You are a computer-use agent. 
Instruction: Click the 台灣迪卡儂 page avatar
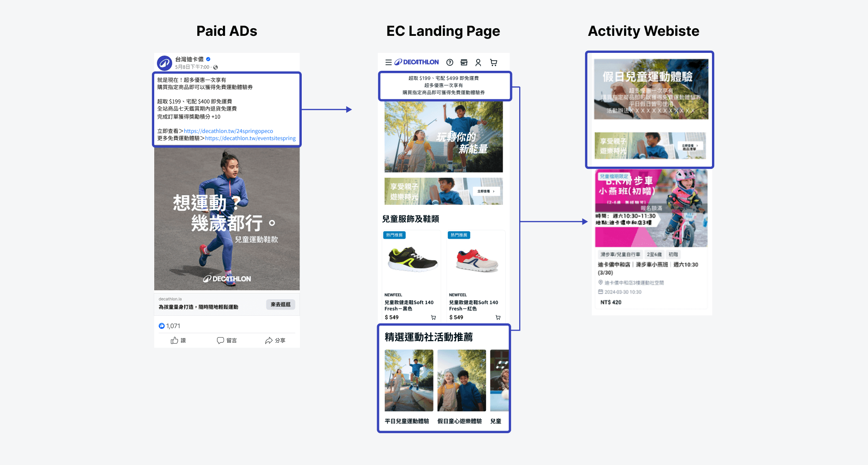pos(165,63)
